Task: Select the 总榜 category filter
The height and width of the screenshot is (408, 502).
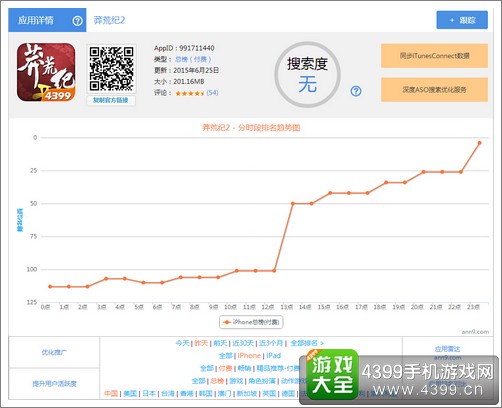Action: 217,381
